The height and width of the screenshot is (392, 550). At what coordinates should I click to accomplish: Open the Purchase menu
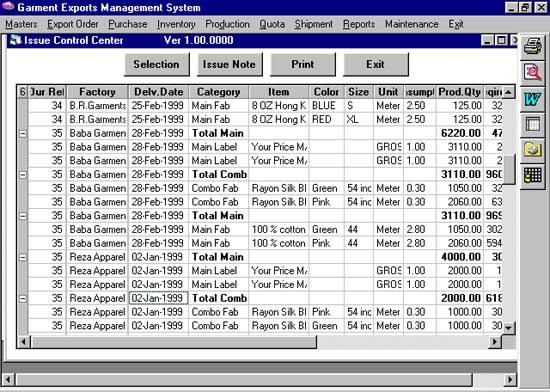click(x=128, y=24)
